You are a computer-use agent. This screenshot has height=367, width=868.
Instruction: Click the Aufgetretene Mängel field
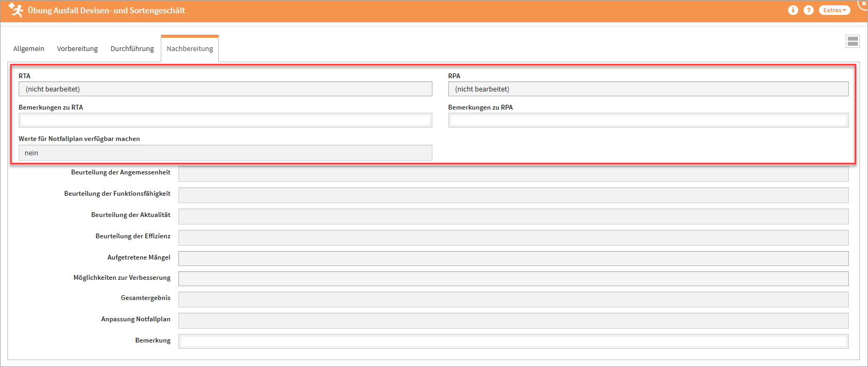coord(513,258)
